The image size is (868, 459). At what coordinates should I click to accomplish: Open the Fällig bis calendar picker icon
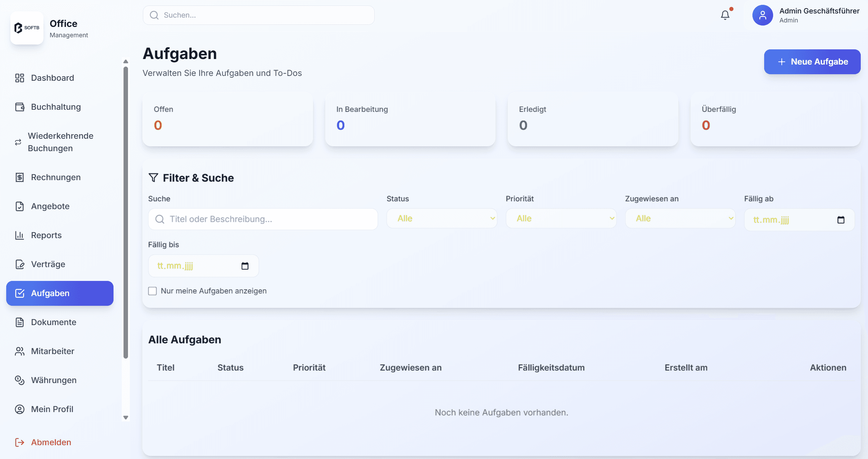point(245,266)
